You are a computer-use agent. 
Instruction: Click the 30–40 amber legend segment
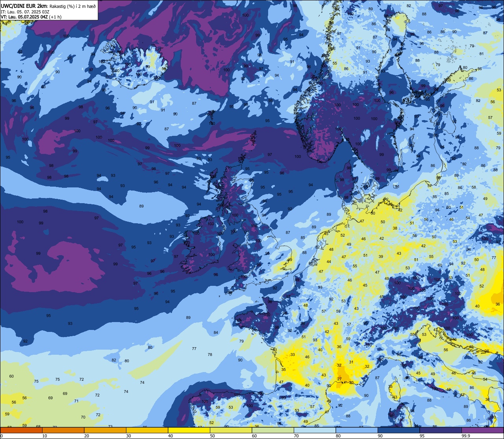pos(147,430)
